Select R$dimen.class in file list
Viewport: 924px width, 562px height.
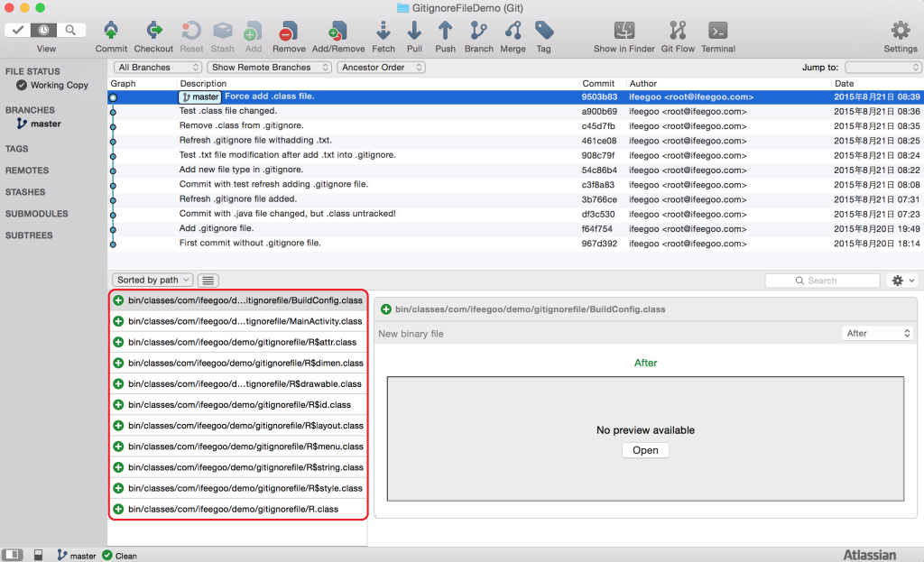click(x=238, y=363)
